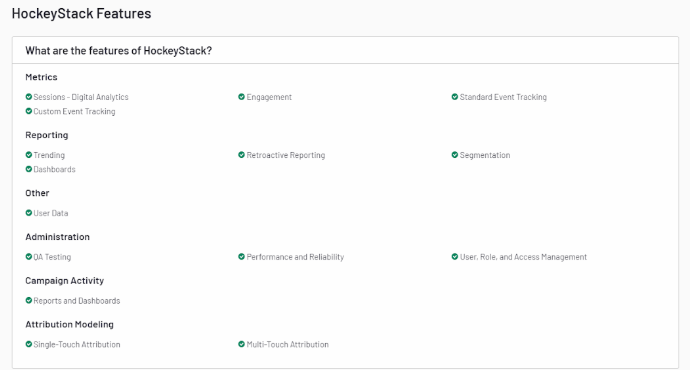Click the check icon beside Retroactive Reporting
The image size is (690, 370).
pos(241,155)
